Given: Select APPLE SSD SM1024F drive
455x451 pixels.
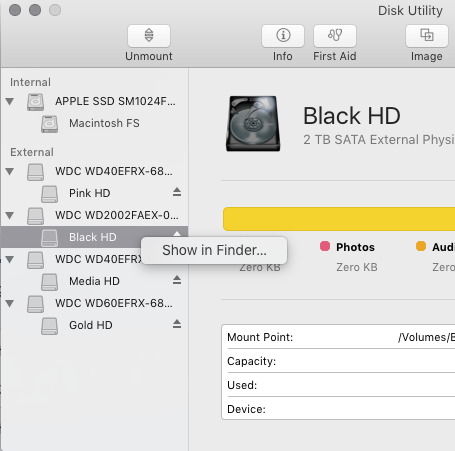Looking at the screenshot, I should [95, 101].
